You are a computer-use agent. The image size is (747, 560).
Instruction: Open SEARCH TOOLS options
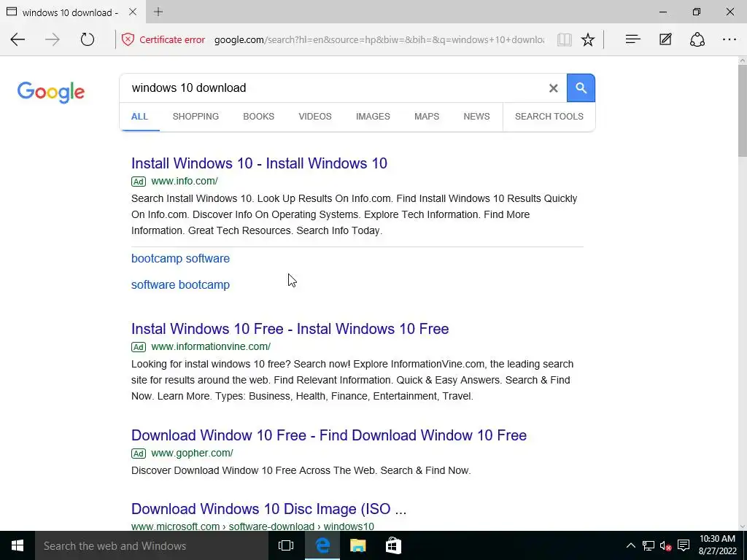[549, 117]
